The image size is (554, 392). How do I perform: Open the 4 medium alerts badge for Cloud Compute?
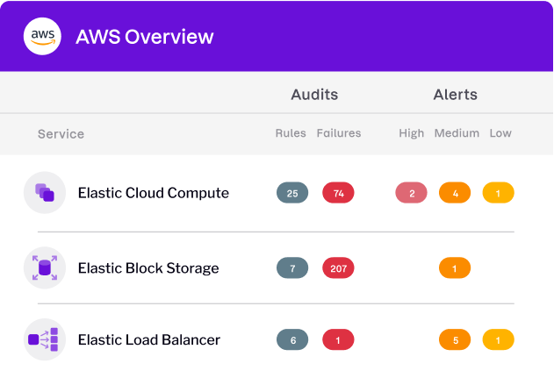click(455, 193)
